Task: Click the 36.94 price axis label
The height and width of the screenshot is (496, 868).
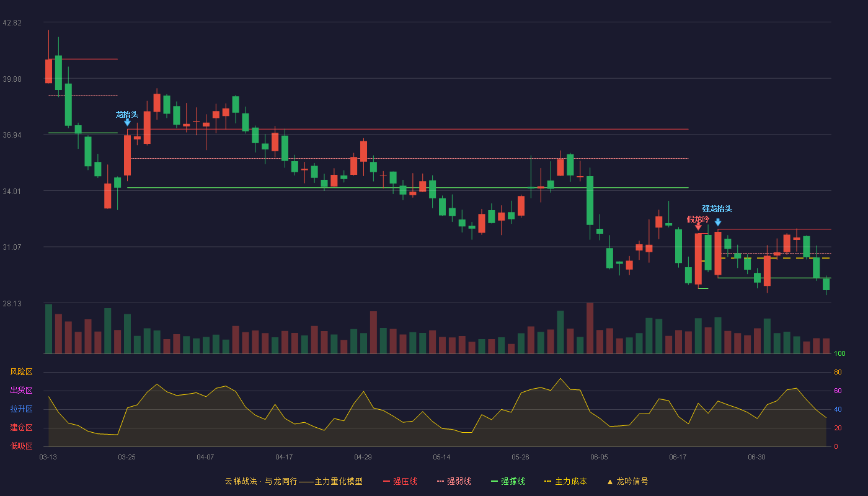Action: pyautogui.click(x=12, y=135)
